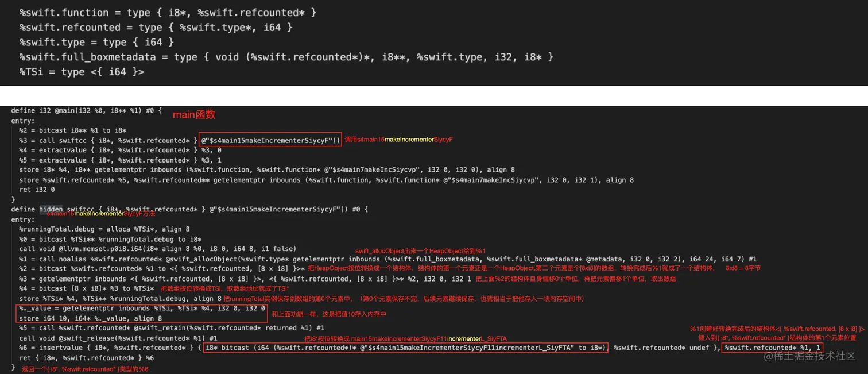Click the '%swift.function = type' definition line
Image resolution: width=868 pixels, height=374 pixels.
click(x=168, y=13)
